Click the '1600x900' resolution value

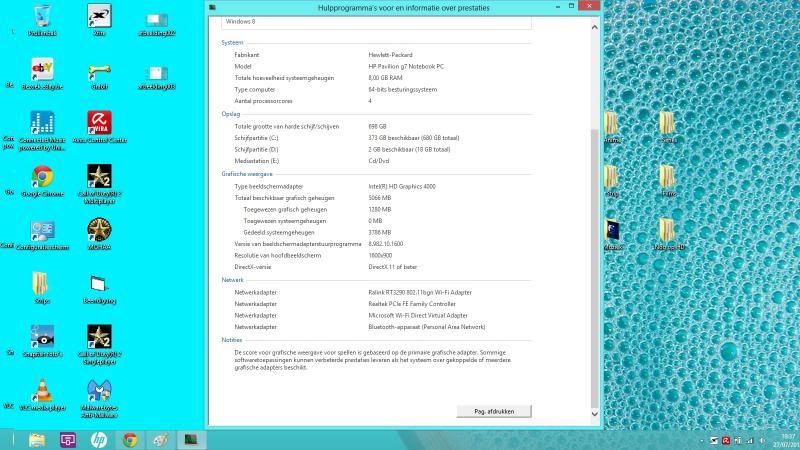point(380,255)
